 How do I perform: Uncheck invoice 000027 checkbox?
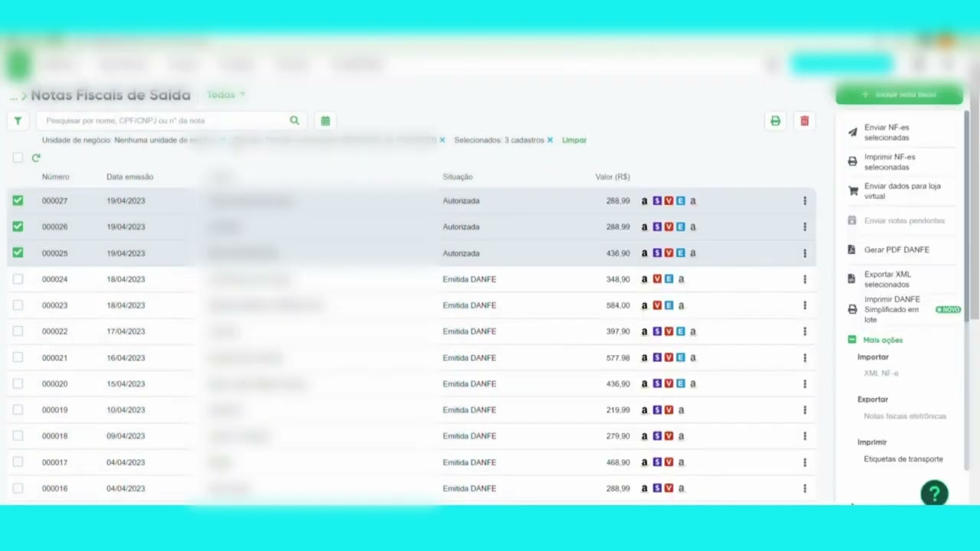click(x=18, y=201)
